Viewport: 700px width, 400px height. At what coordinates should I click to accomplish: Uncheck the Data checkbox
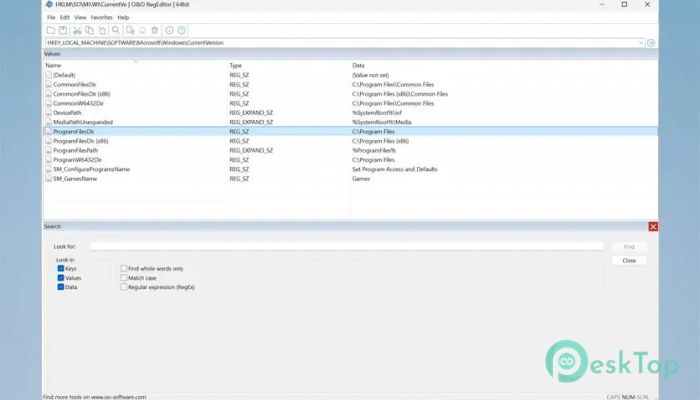(61, 287)
